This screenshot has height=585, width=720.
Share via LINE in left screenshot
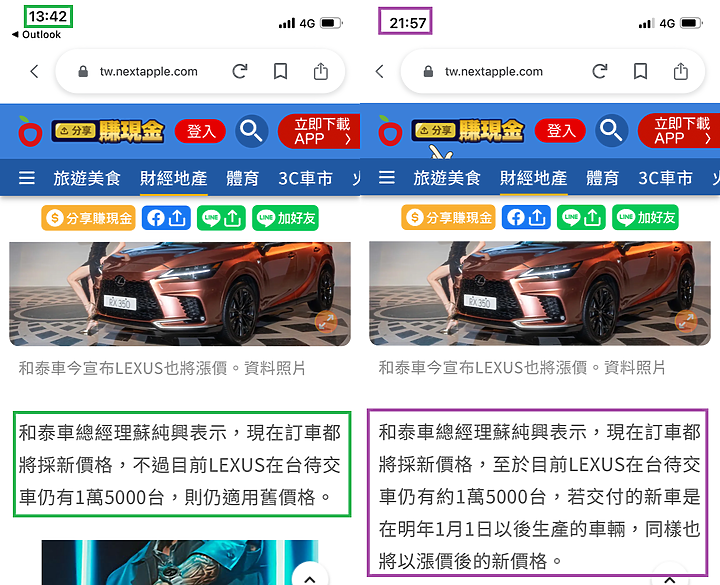point(221,218)
